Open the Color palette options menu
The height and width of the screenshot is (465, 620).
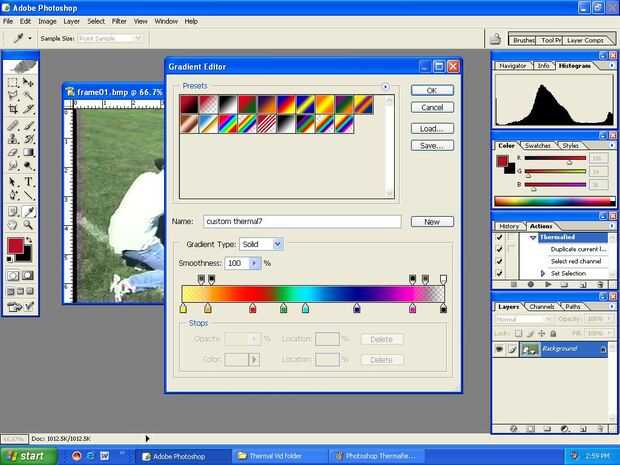coord(612,146)
